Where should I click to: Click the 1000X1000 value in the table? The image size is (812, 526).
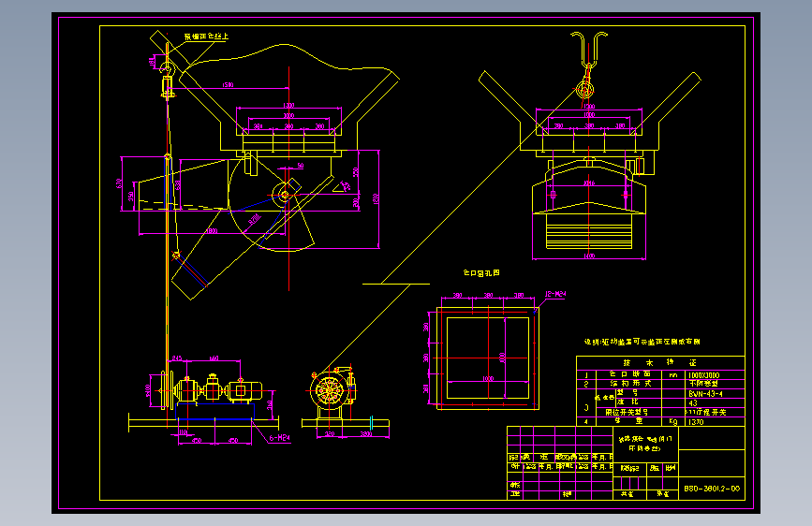[703, 375]
